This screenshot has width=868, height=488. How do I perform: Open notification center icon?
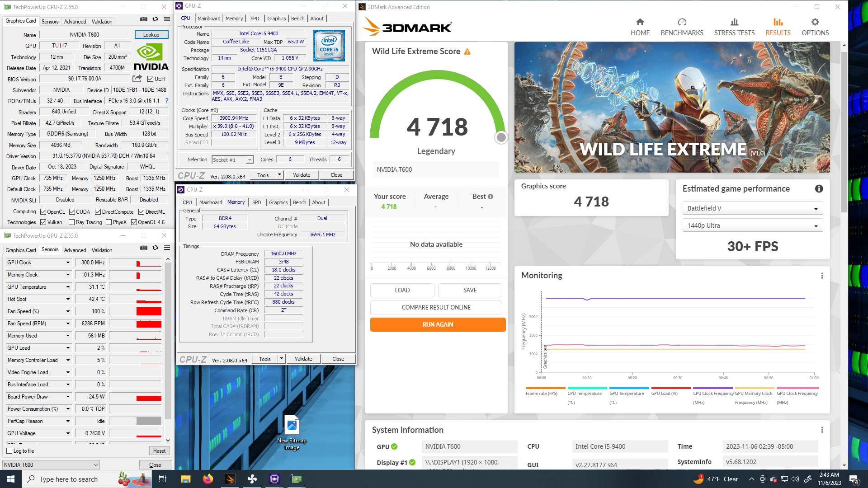pos(854,479)
